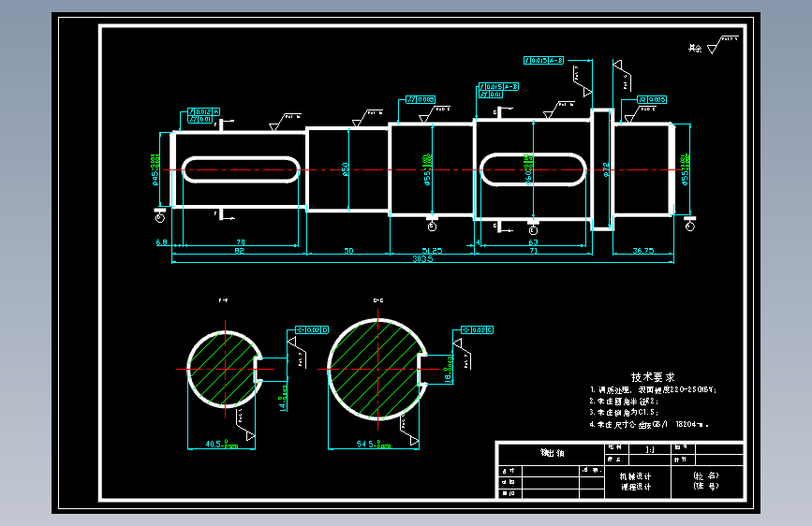
Task: Select the ø55 dimension beside the 36.75 segment
Action: click(685, 169)
